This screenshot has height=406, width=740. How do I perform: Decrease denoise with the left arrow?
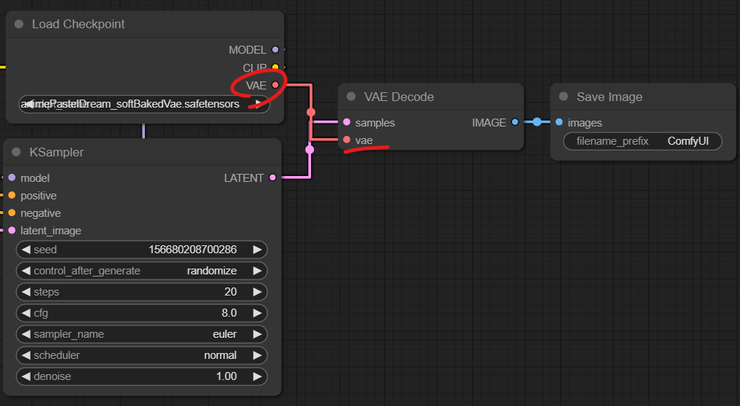[26, 376]
